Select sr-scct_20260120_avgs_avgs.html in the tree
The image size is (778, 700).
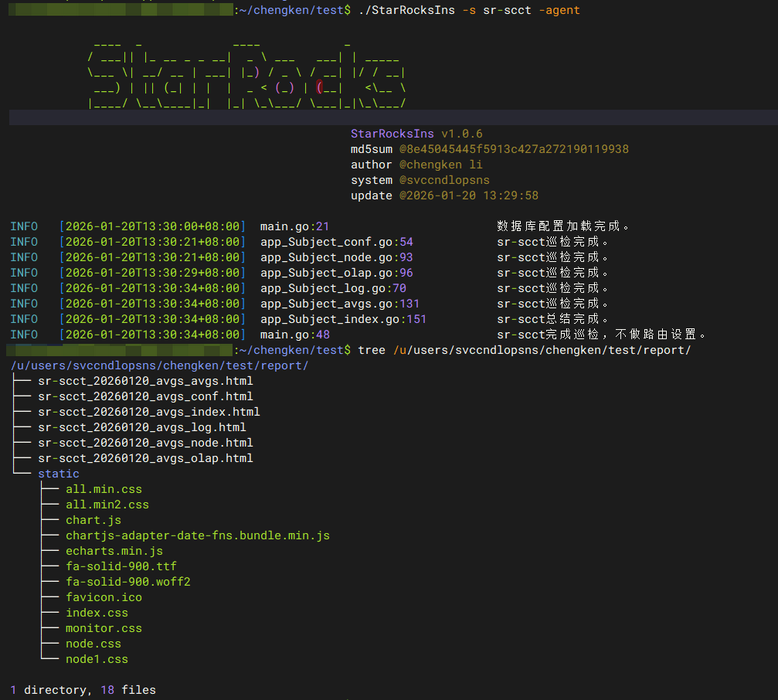(145, 381)
